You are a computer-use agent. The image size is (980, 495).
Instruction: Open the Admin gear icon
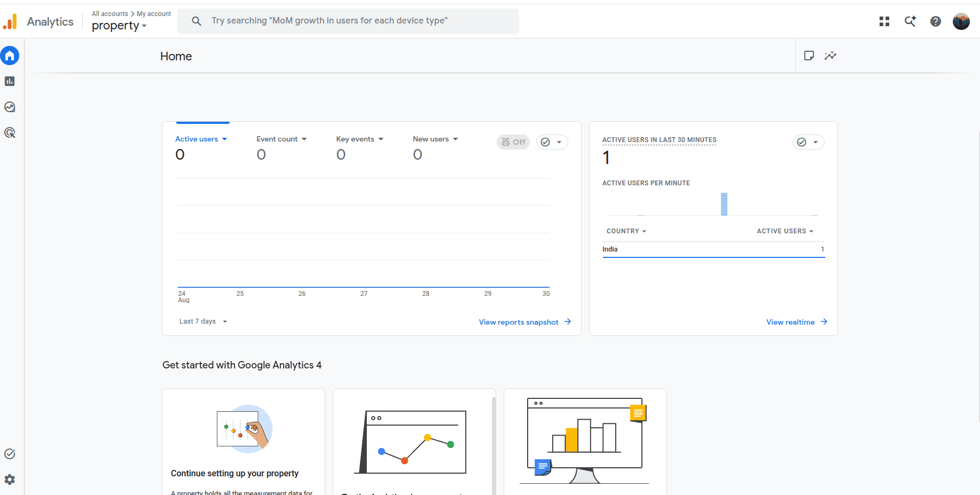tap(10, 480)
